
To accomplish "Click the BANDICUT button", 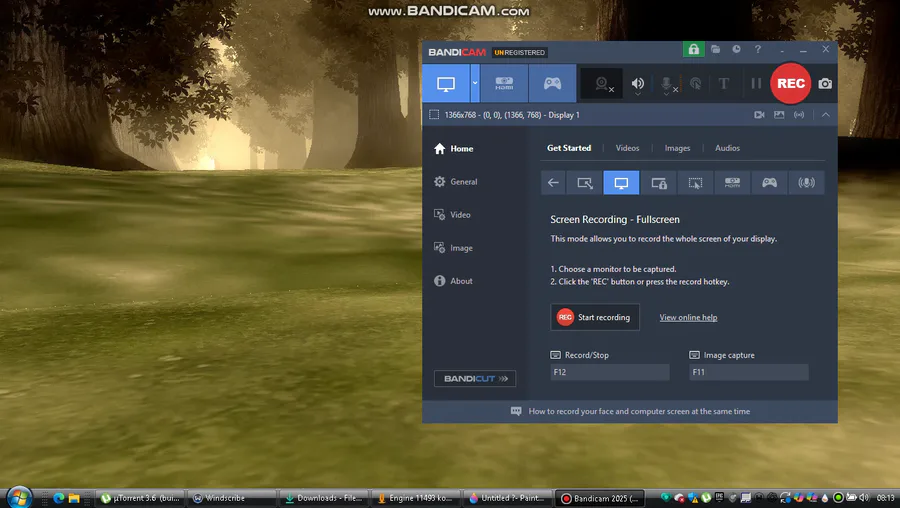I will pos(475,379).
